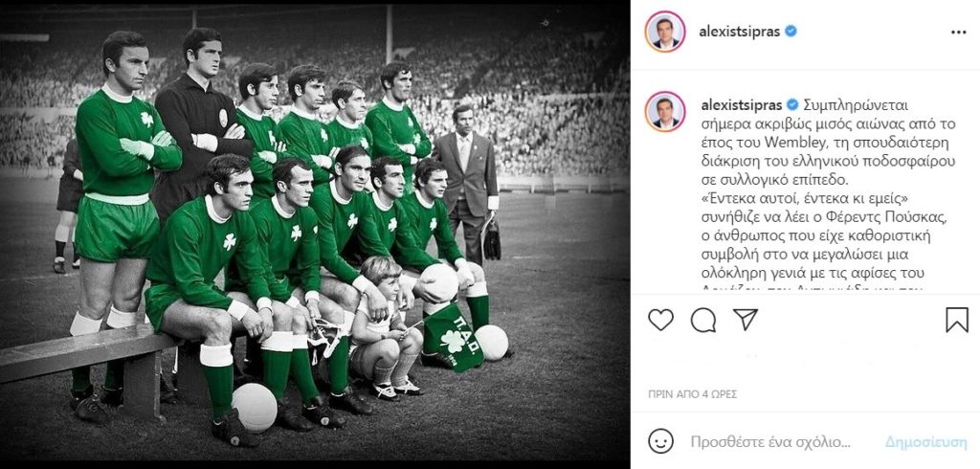Click the profile avatar beside the caption
Viewport: 980px width, 469px height.
tap(665, 111)
